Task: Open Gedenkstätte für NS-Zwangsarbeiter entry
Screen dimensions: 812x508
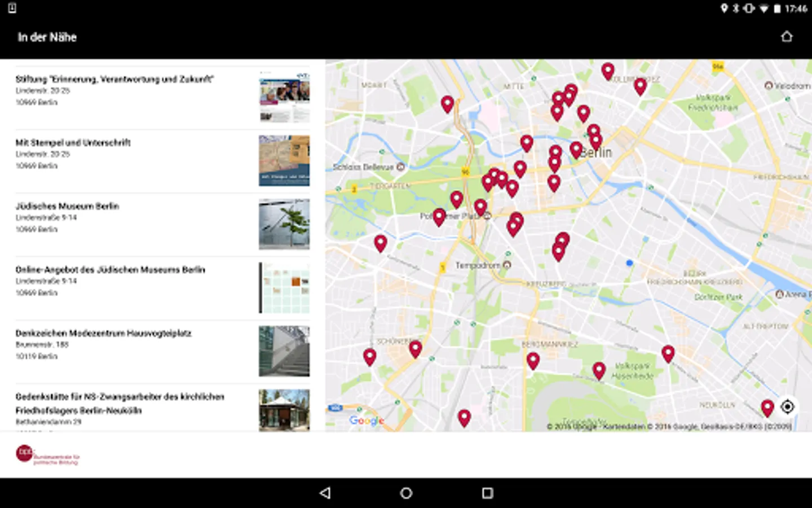Action: click(162, 408)
